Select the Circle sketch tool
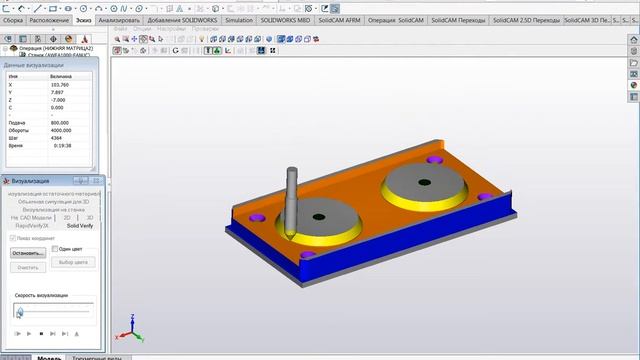The image size is (640, 360). [84, 8]
